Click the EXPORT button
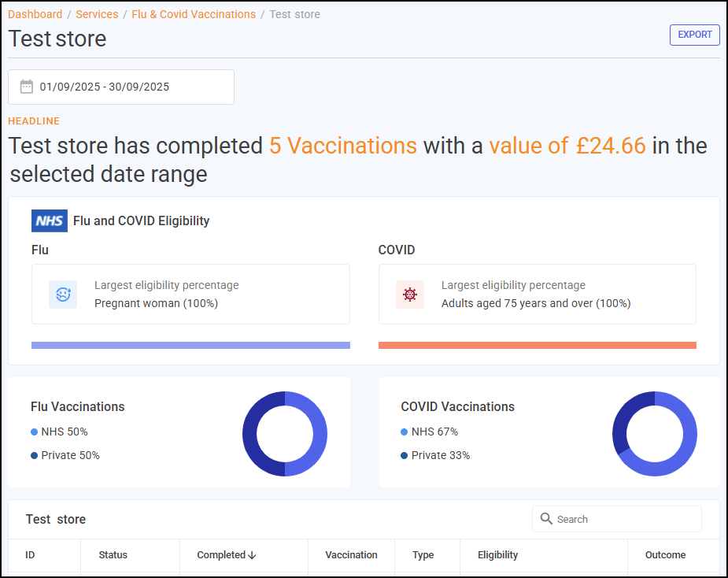 (694, 35)
